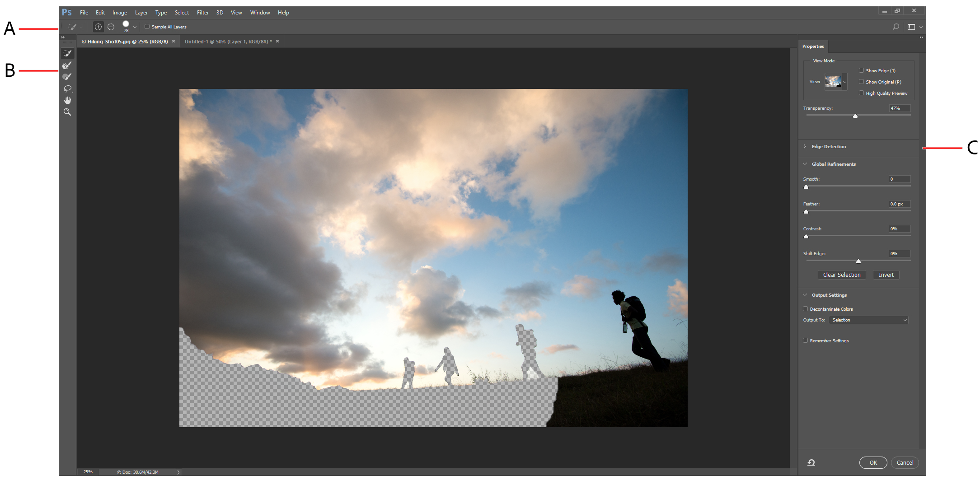
Task: Open the Window menu
Action: (x=260, y=13)
